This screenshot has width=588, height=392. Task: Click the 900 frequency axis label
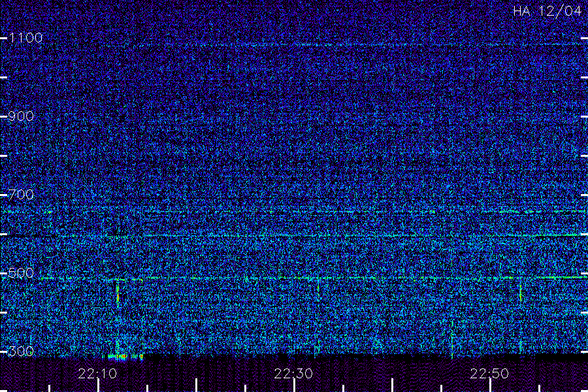(21, 116)
